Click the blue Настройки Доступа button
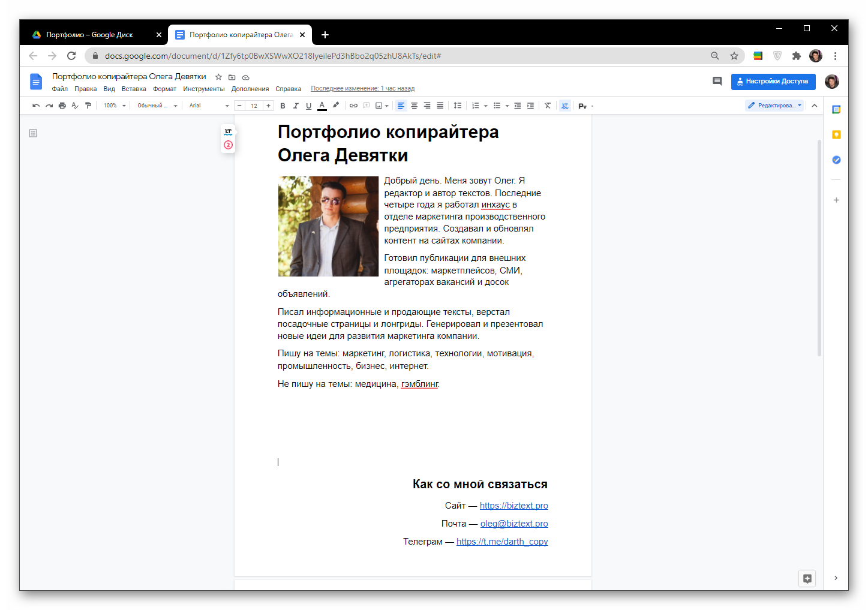 click(773, 82)
